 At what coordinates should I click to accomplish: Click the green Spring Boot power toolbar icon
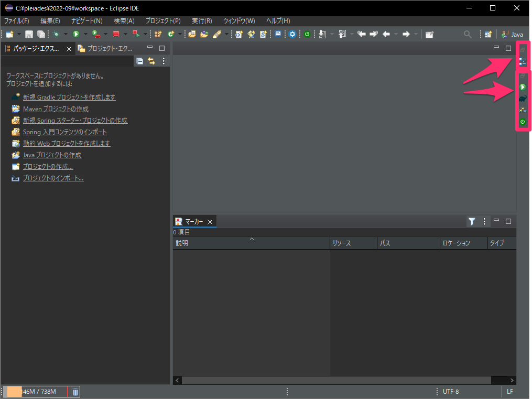tap(307, 34)
